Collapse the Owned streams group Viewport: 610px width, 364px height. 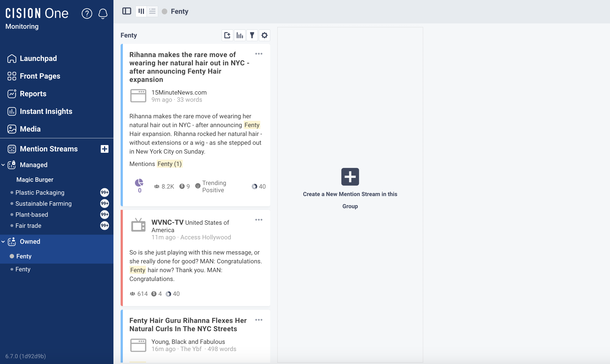(x=3, y=241)
